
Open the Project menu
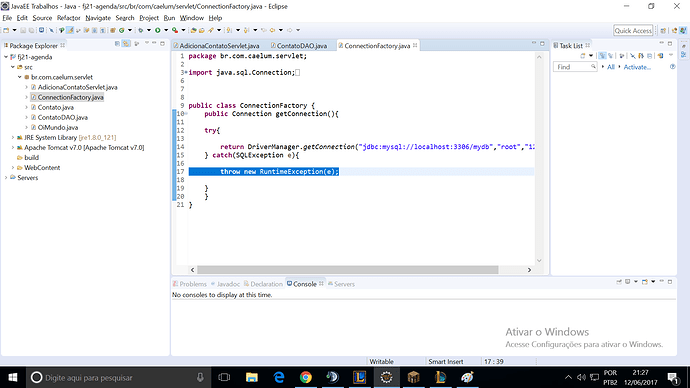149,18
